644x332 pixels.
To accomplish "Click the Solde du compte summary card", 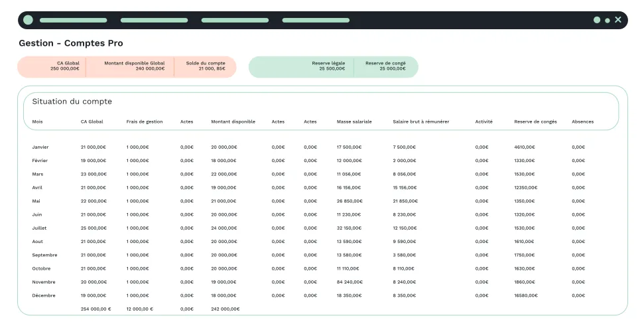I will pos(206,66).
